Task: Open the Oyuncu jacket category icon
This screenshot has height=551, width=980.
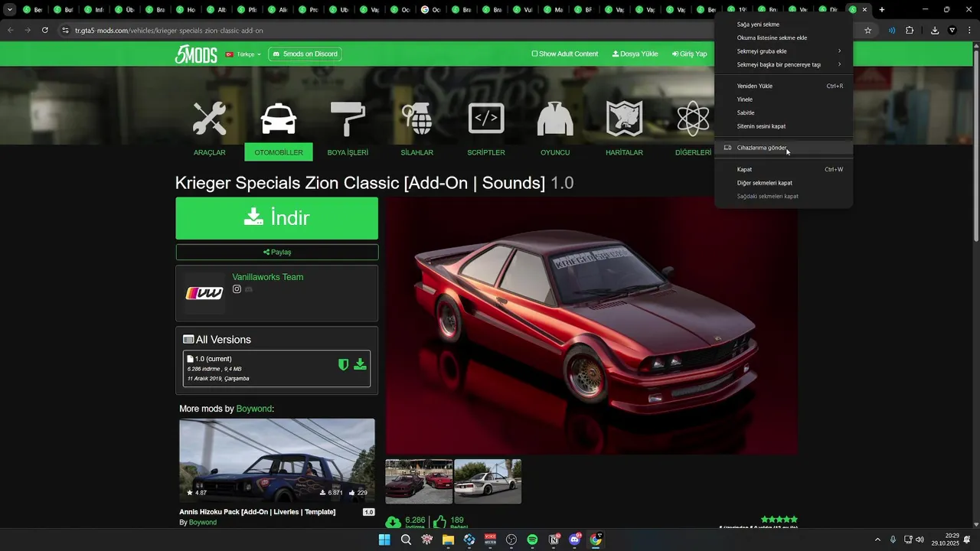Action: [555, 119]
